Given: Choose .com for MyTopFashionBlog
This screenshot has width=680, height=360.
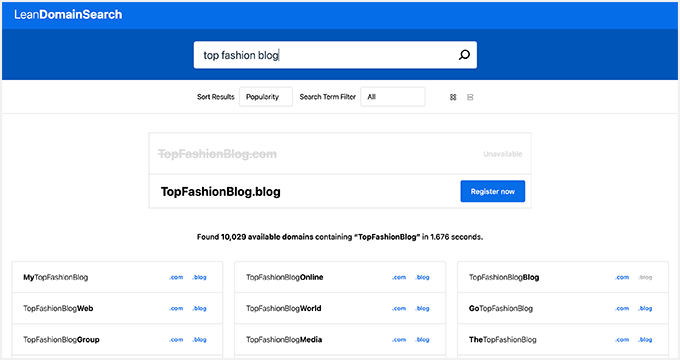Looking at the screenshot, I should click(x=176, y=277).
